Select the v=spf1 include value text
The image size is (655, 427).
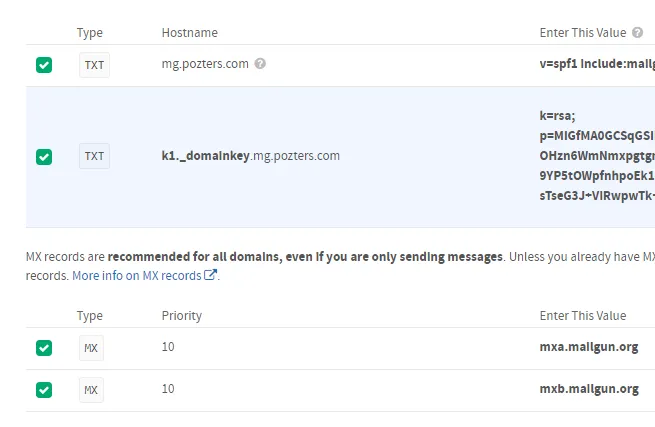click(x=597, y=64)
